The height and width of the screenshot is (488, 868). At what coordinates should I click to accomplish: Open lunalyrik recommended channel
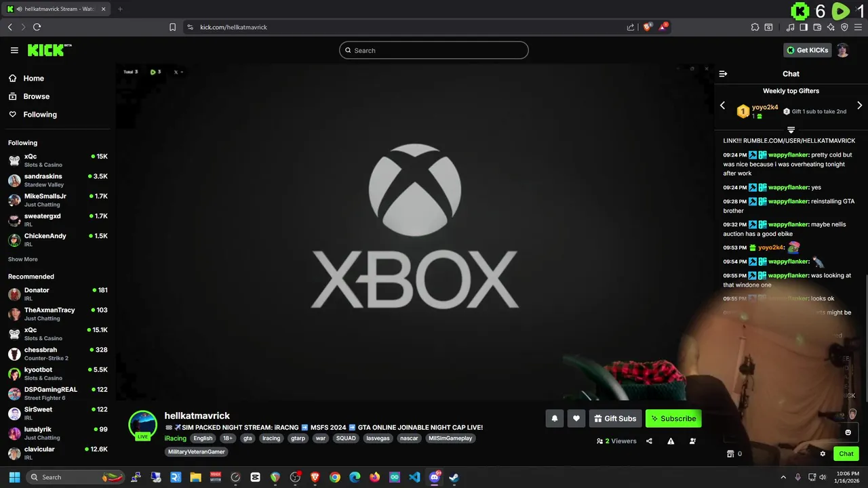point(58,433)
